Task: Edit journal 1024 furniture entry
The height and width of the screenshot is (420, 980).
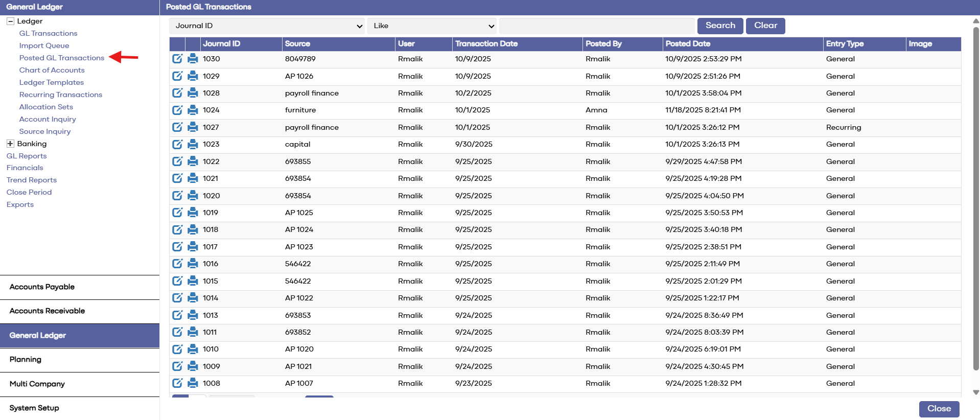Action: point(177,110)
